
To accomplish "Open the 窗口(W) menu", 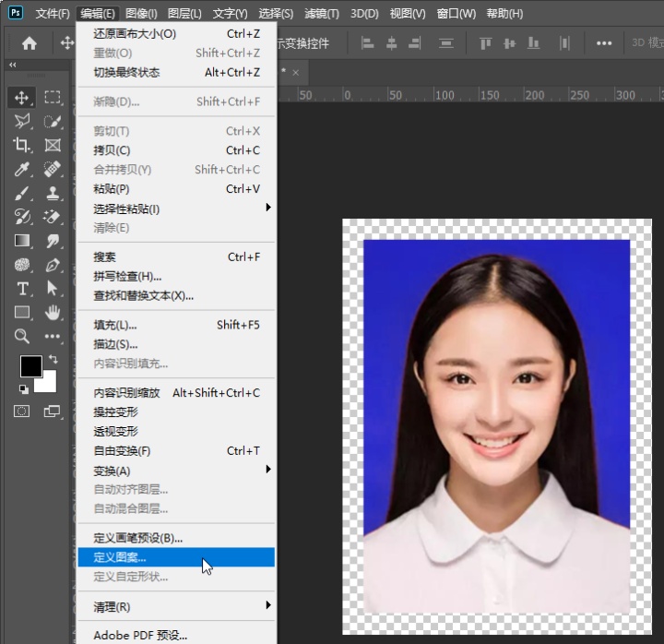I will tap(456, 14).
